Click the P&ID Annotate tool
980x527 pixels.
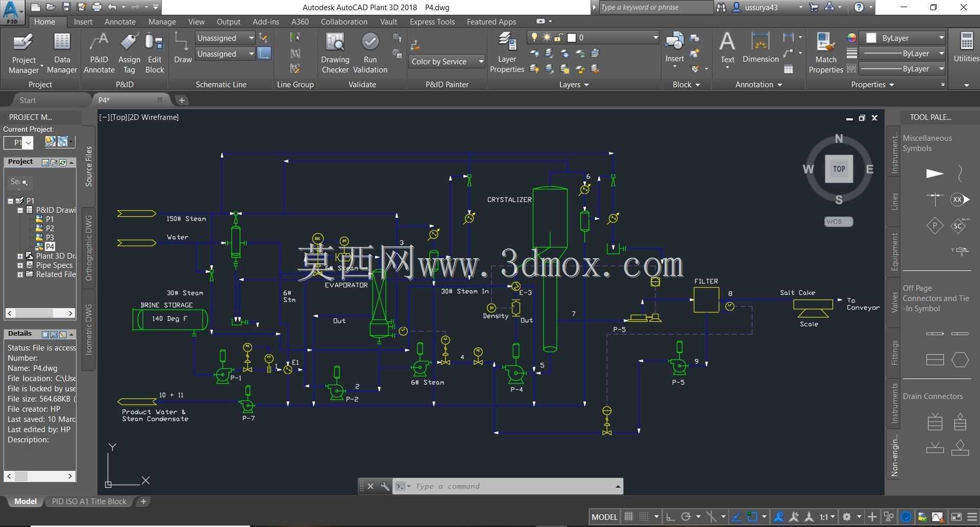[x=99, y=53]
